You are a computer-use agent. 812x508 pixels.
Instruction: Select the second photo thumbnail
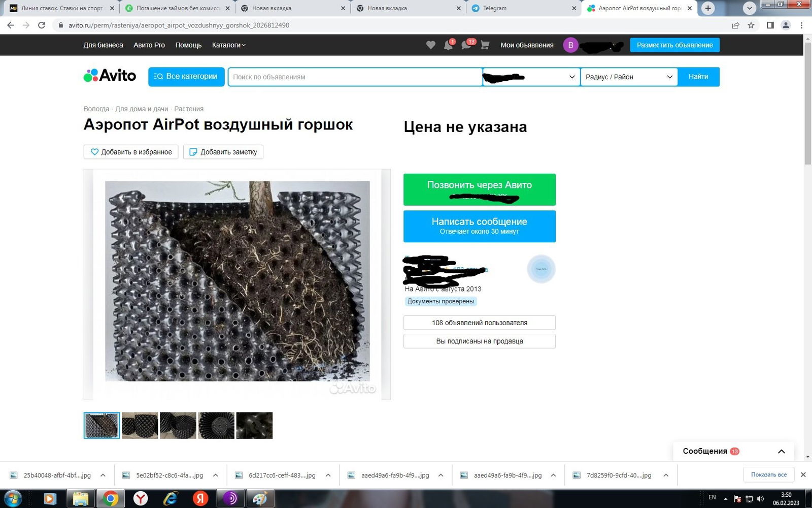tap(140, 425)
